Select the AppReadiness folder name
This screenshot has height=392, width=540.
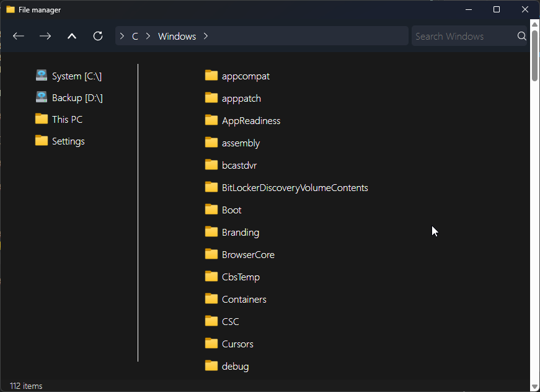point(251,121)
